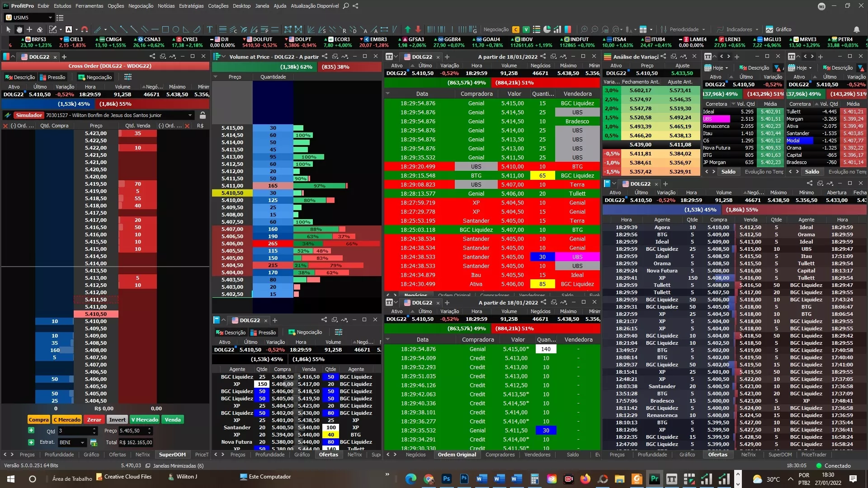868x488 pixels.
Task: Select the arrow pointer tool
Action: click(x=8, y=29)
